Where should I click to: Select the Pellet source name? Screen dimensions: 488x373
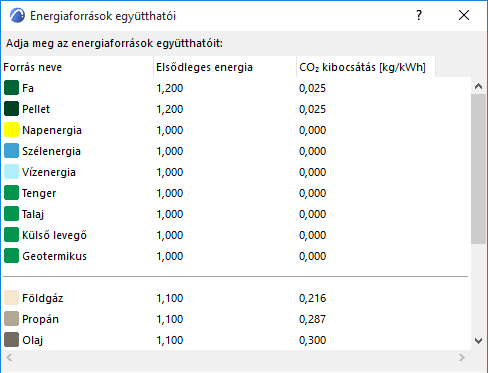pyautogui.click(x=36, y=109)
